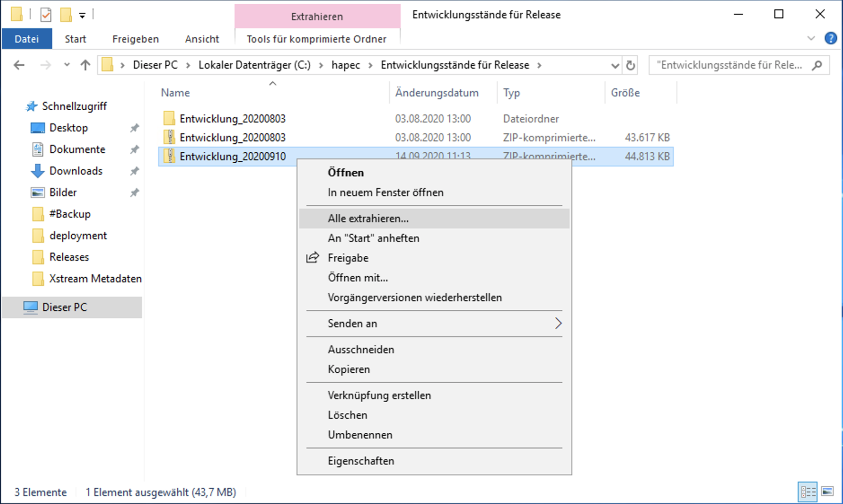Screen dimensions: 843x504
Task: Switch to Large icons view layout
Action: tap(828, 492)
